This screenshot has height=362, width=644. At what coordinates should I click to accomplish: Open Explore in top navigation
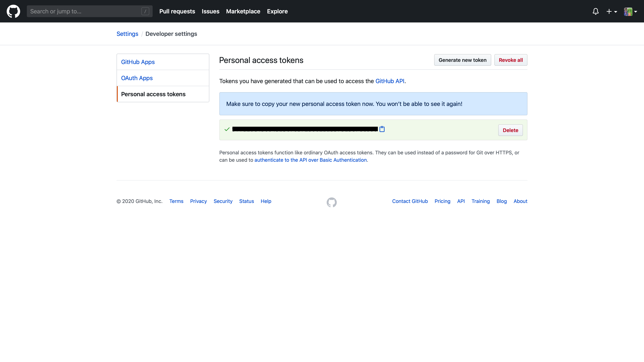tap(277, 11)
